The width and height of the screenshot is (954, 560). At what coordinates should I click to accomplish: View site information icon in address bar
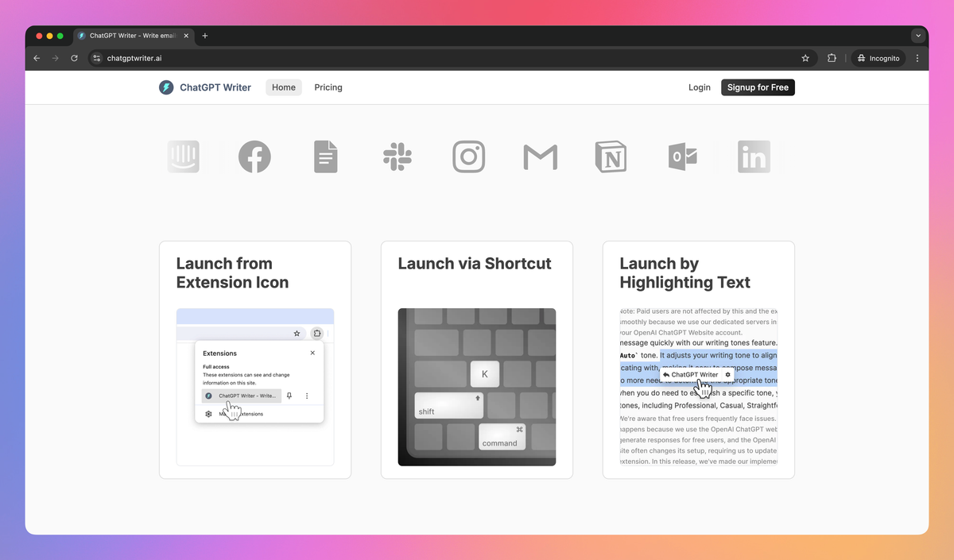(97, 58)
